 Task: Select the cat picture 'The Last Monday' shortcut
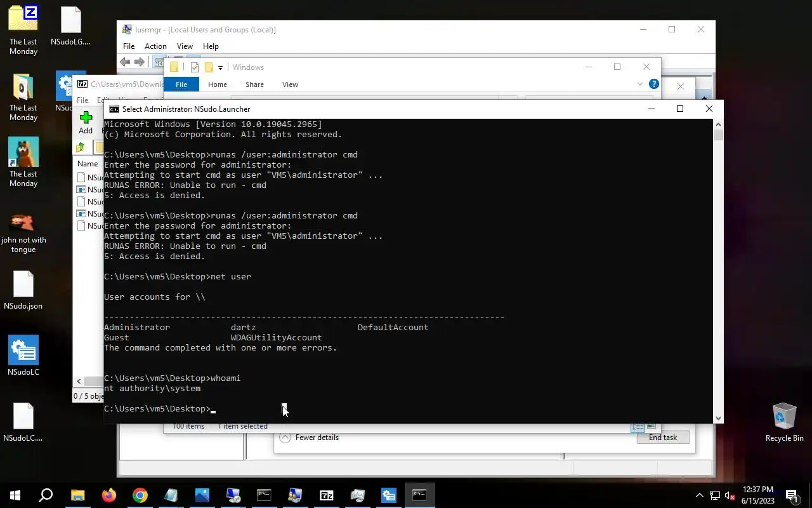(x=23, y=163)
